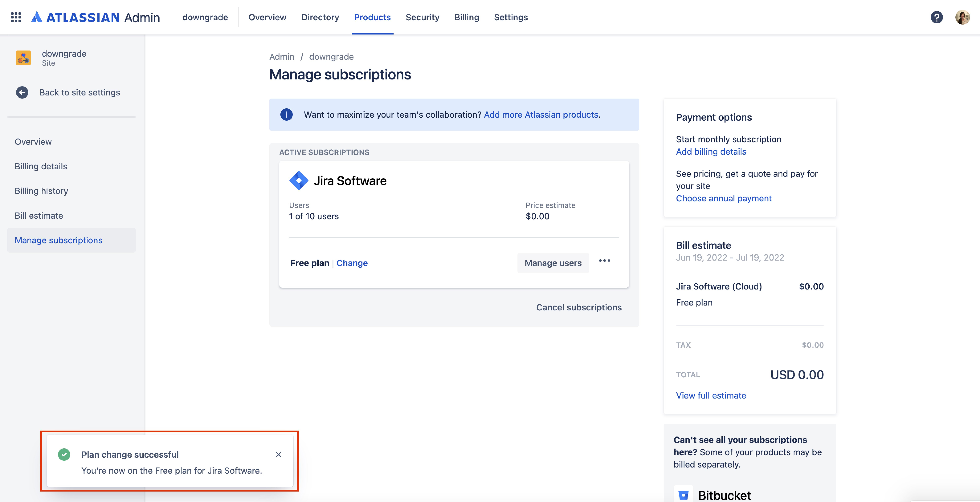Click the Manage users button
The width and height of the screenshot is (980, 502).
pos(553,263)
